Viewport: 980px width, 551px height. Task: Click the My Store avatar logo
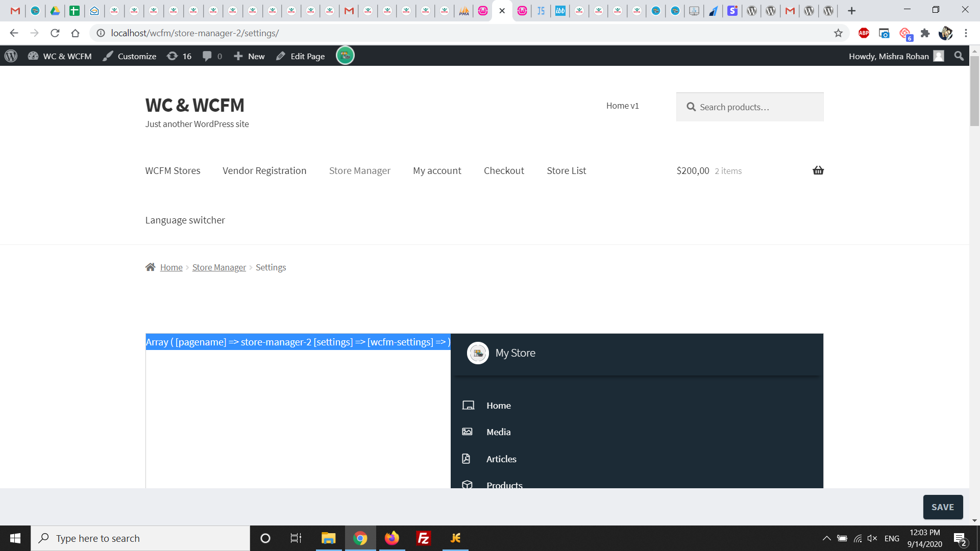(478, 353)
